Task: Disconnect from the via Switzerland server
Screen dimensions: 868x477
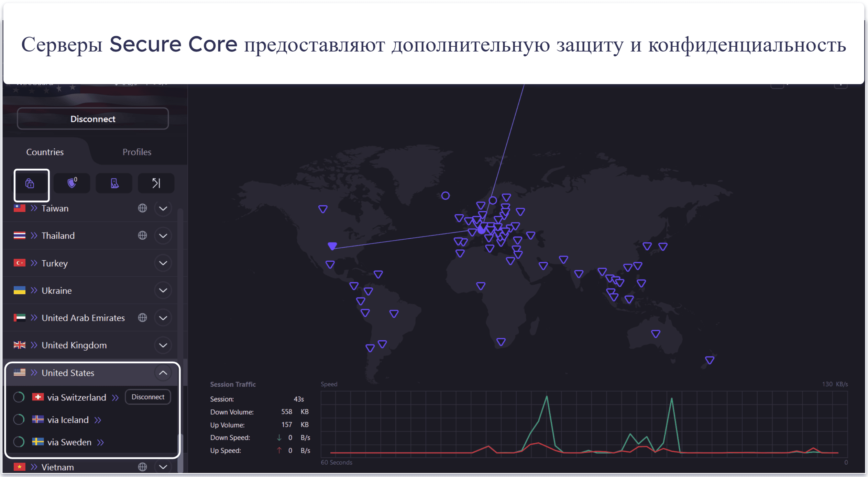Action: coord(148,397)
